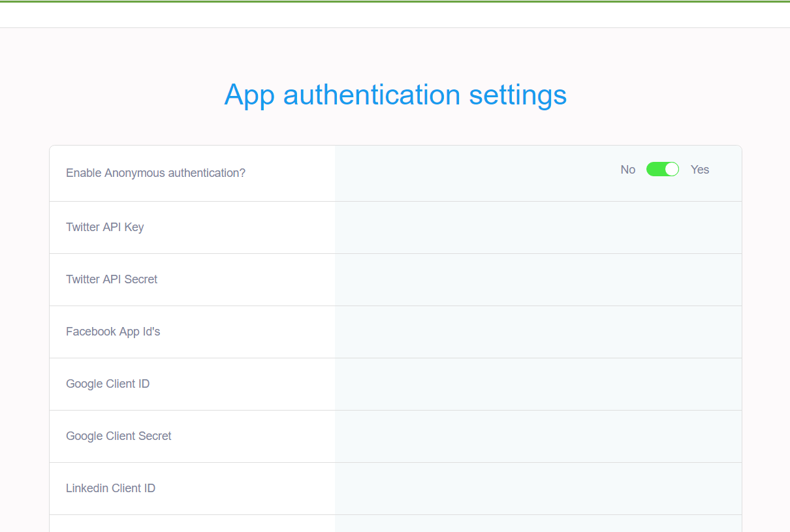
Task: Click the 'App authentication settings' heading
Action: 395,95
